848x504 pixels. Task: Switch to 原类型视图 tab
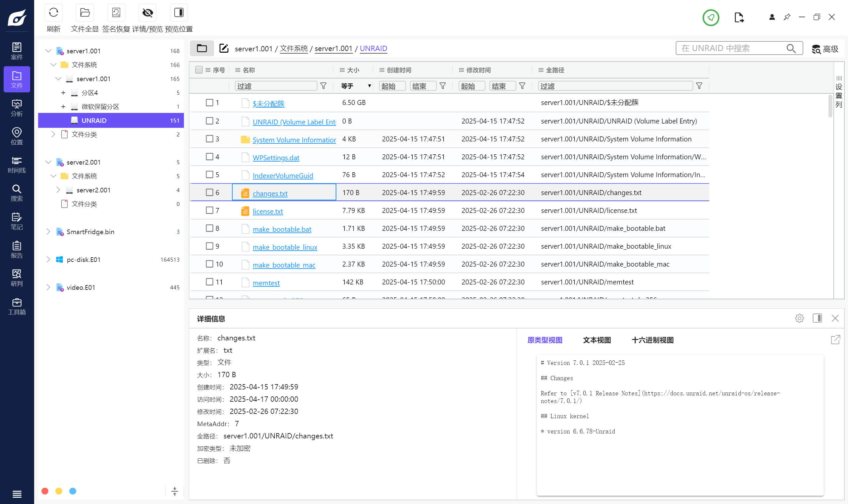(x=545, y=340)
